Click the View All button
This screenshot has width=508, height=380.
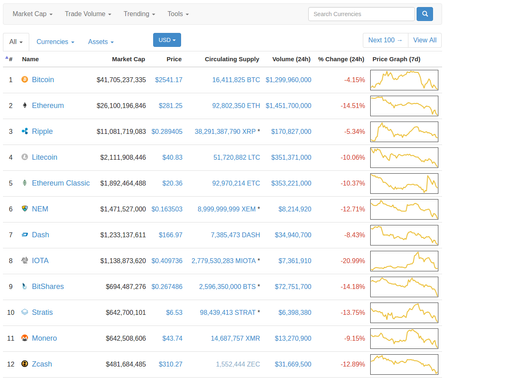click(x=425, y=40)
